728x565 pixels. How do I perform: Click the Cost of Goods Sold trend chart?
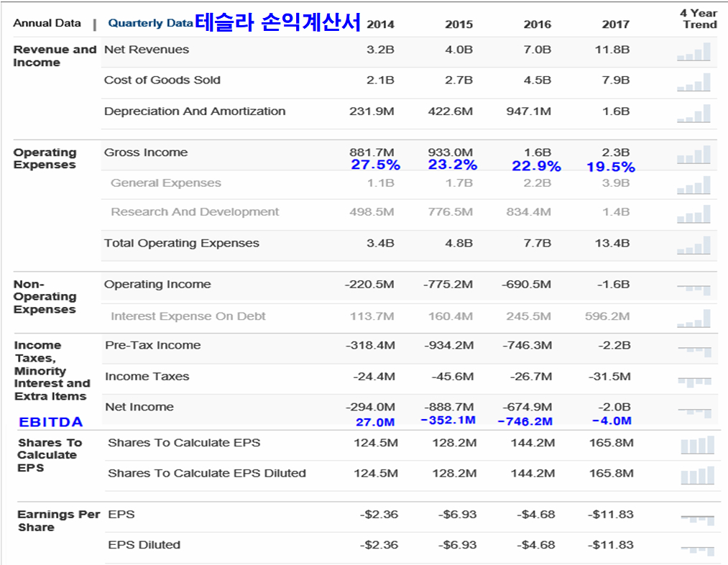[694, 82]
